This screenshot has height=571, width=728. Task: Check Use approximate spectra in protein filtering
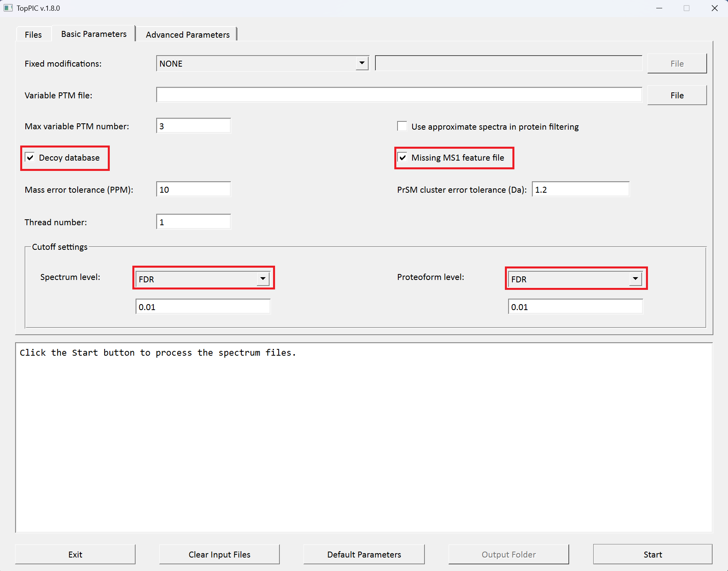[402, 126]
